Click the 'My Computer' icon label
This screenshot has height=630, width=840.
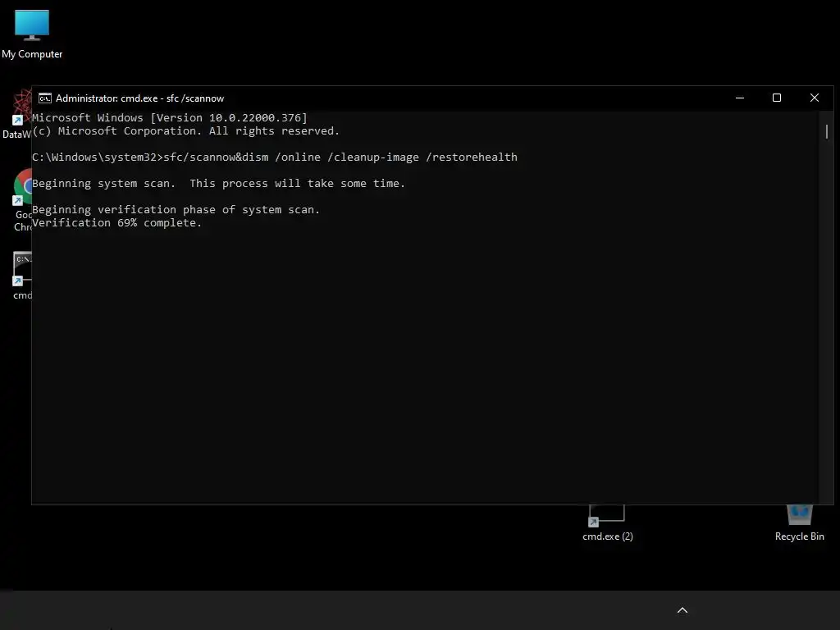pos(32,54)
